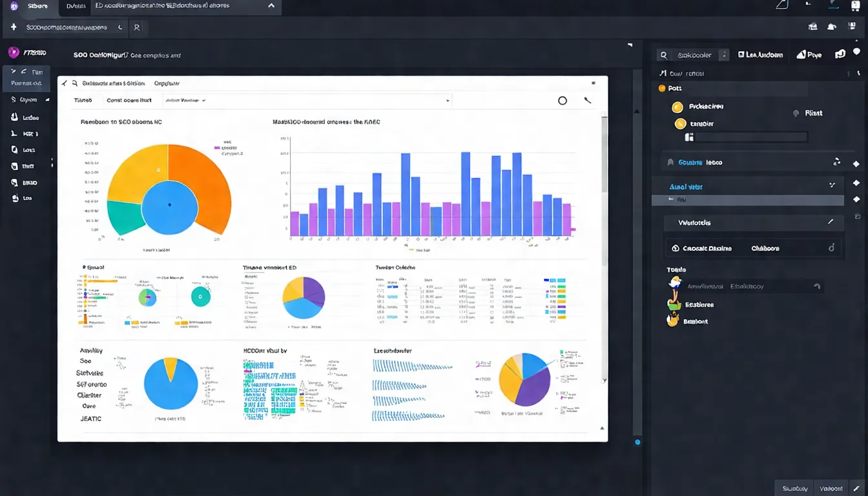Switch to the Dvels browser tab
This screenshot has height=496, width=868.
click(x=75, y=6)
